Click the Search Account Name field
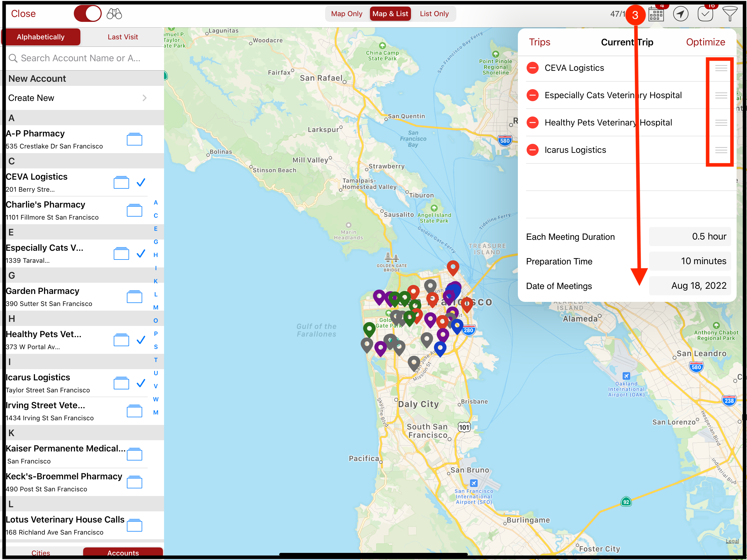747x560 pixels. [x=81, y=58]
